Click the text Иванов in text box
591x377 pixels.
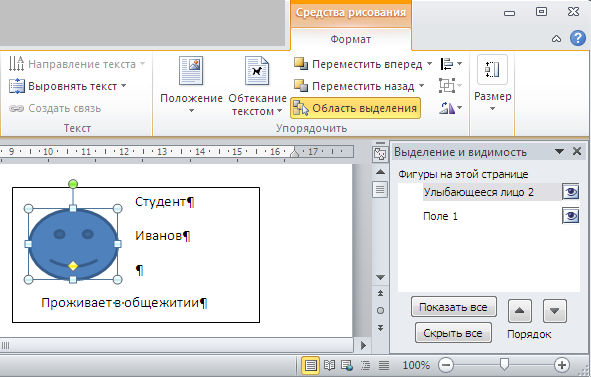coord(158,236)
